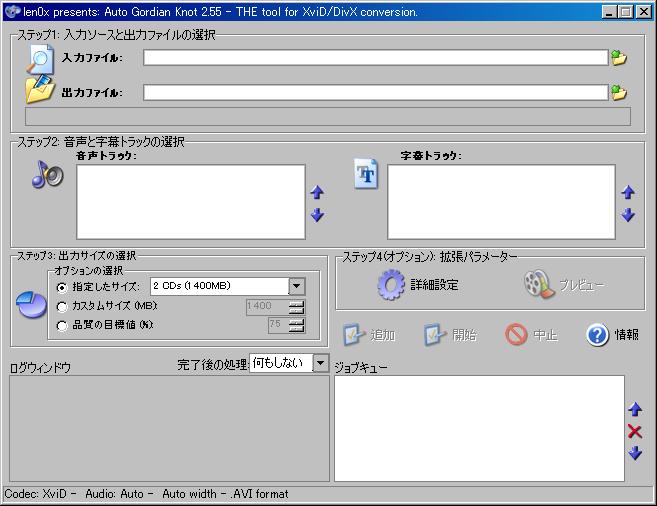Click the application icon in title bar
Screen dimensions: 657x506
[12, 11]
